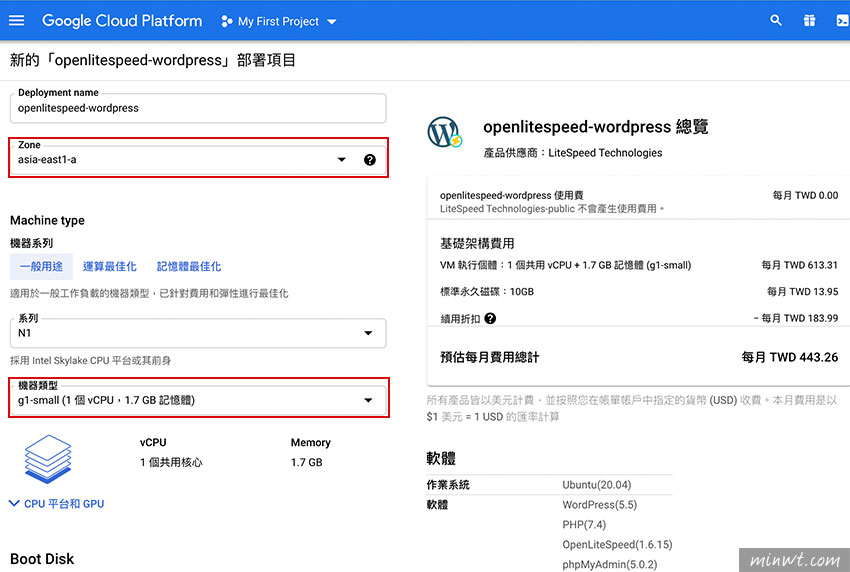The image size is (850, 572).
Task: Click the Boot Disk heading
Action: [x=42, y=559]
